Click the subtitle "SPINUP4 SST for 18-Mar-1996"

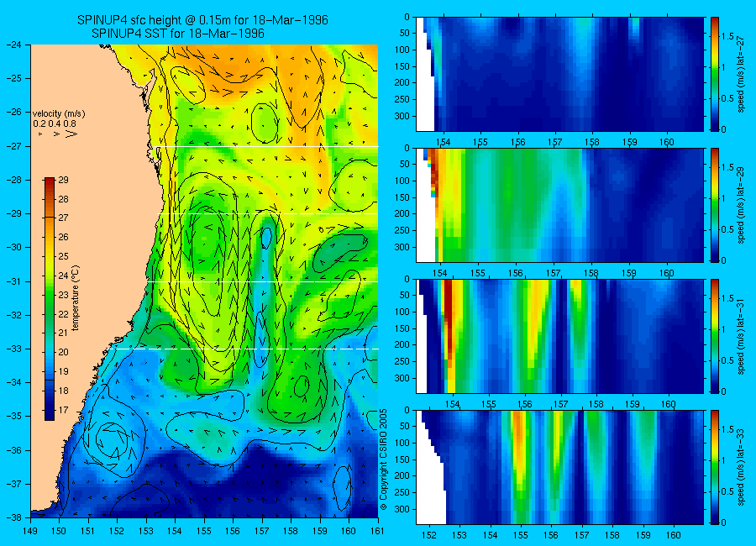178,34
